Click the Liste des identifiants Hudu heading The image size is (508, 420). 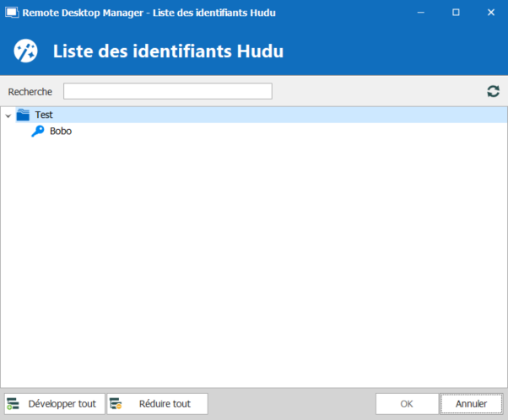tap(168, 51)
